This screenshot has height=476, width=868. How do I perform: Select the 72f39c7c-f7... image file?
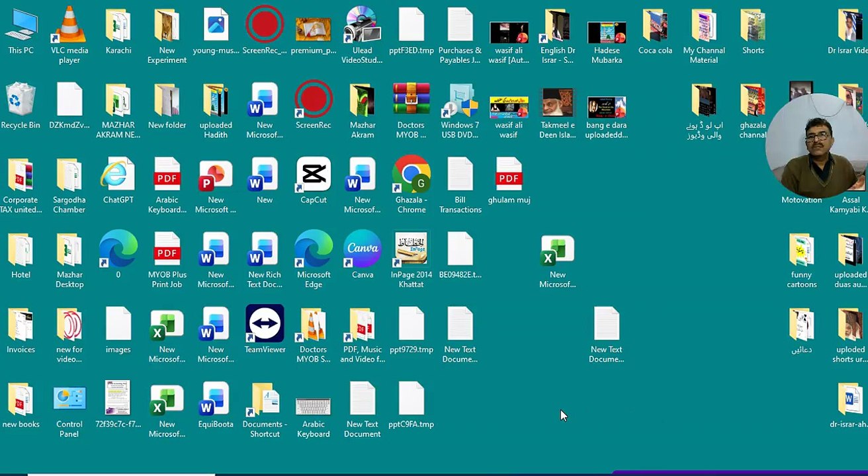point(118,405)
